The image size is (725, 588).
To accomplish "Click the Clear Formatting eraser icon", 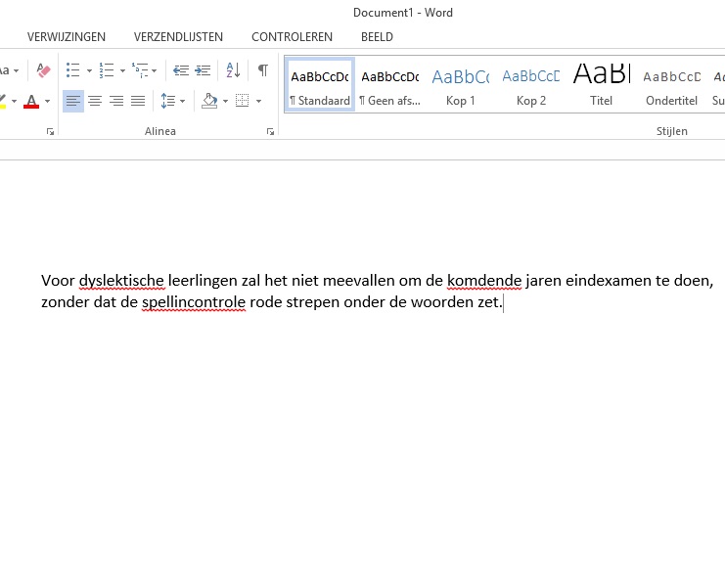I will [43, 70].
